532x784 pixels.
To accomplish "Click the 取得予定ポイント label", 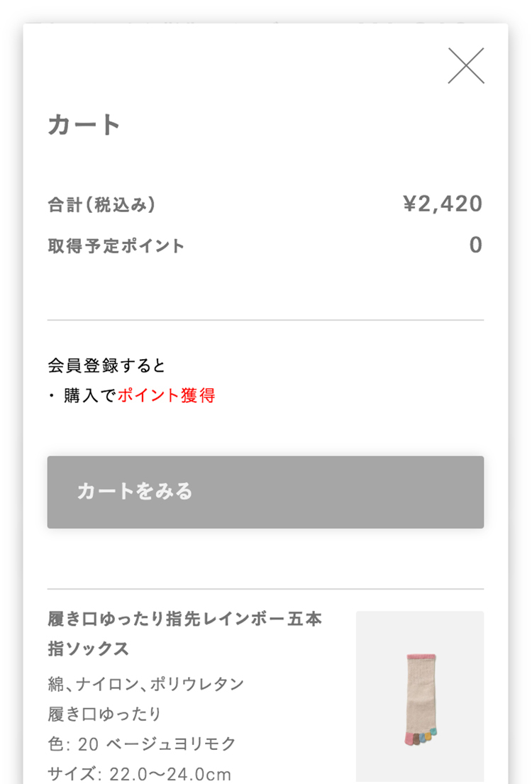I will tap(116, 246).
